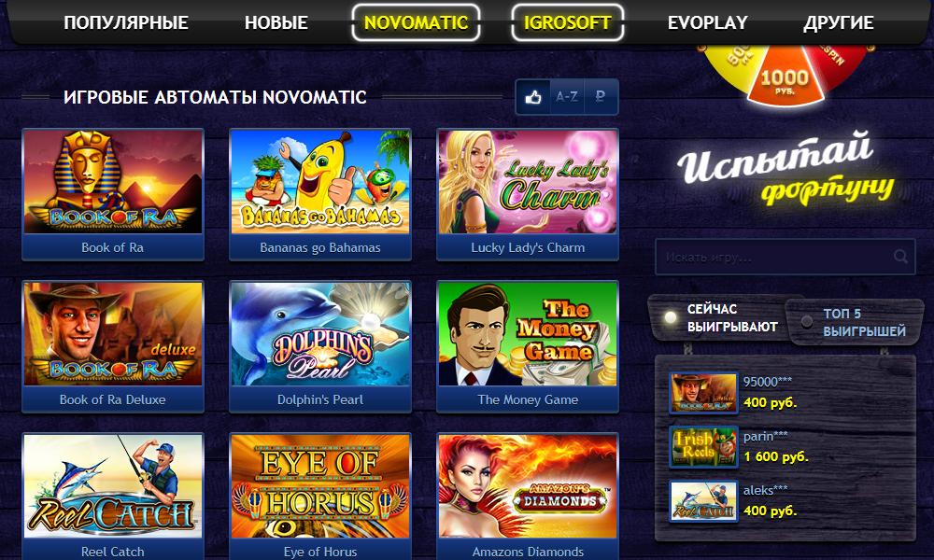Sort games by ruble icon

click(601, 96)
